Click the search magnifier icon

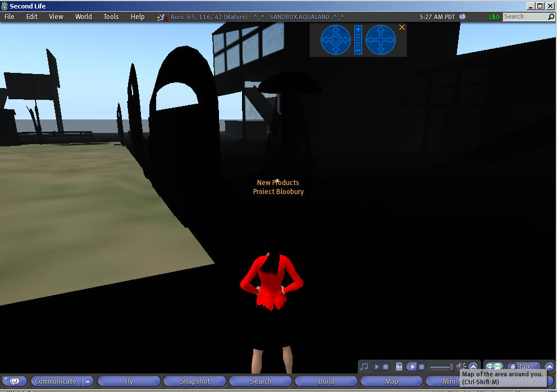[551, 17]
